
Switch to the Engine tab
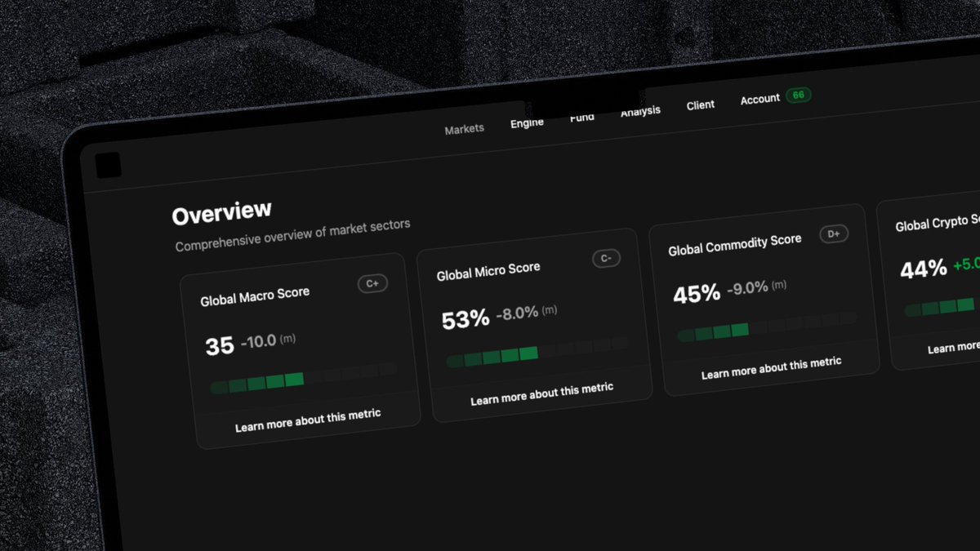coord(527,122)
